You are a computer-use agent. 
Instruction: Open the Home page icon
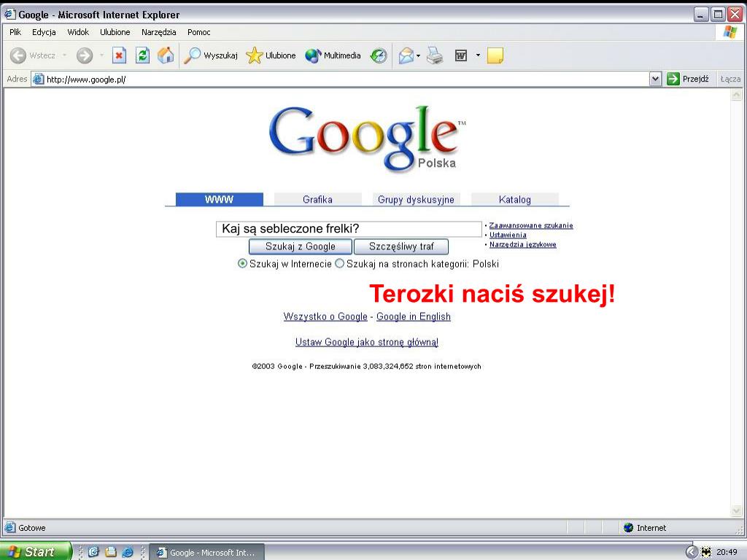click(x=166, y=55)
